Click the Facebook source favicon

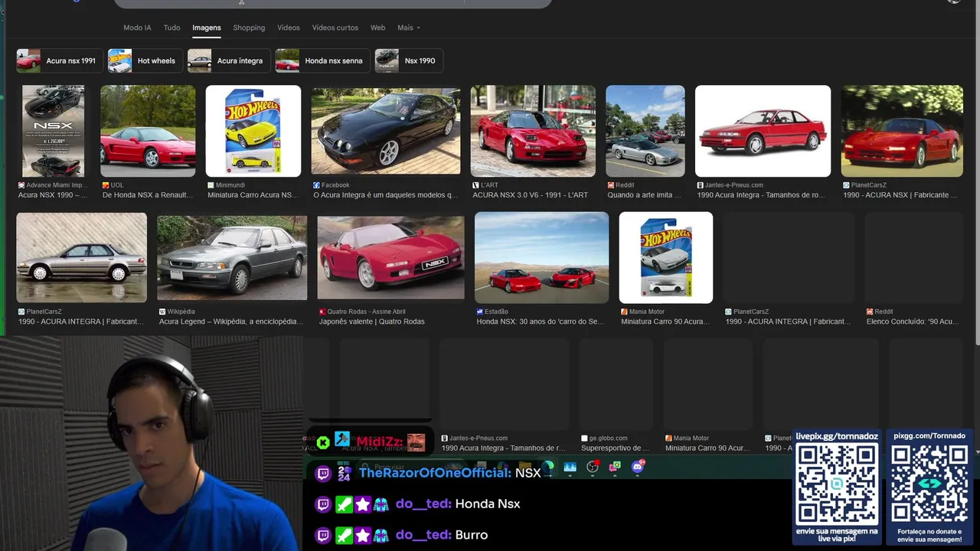tap(316, 185)
